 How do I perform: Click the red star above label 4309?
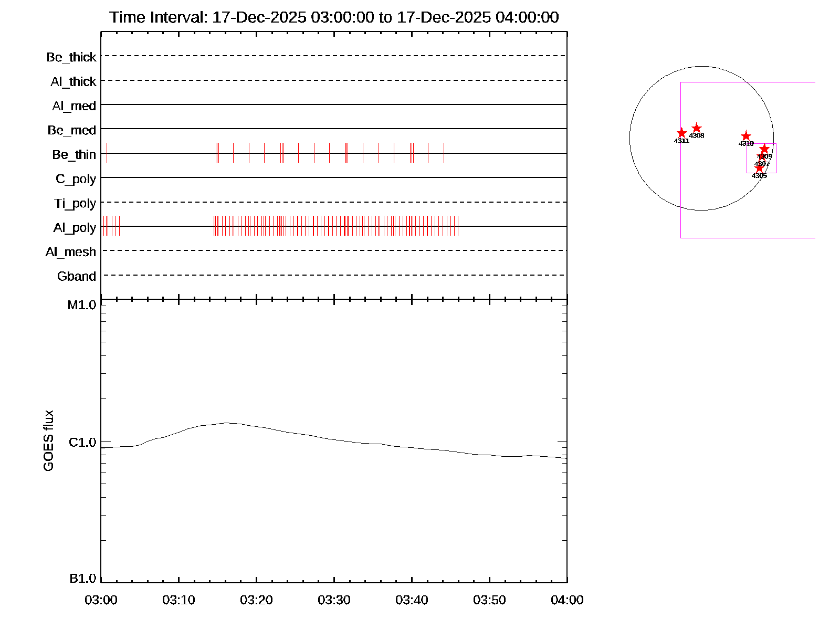pos(764,149)
